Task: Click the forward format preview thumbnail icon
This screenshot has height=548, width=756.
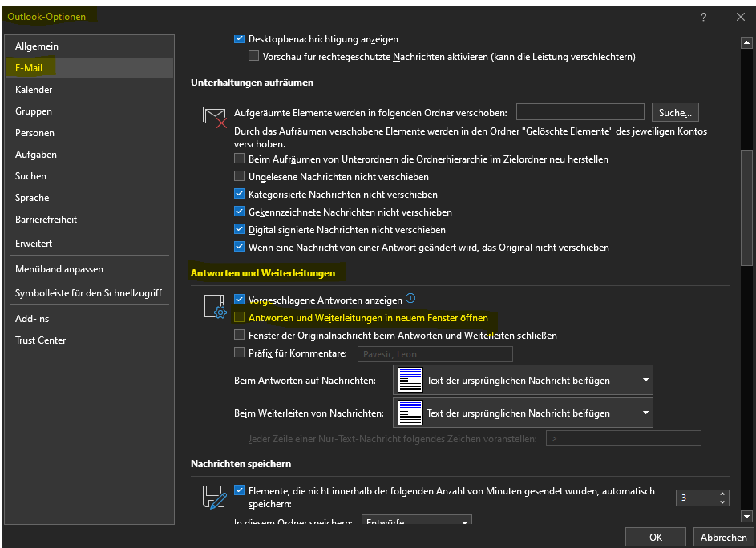Action: [x=410, y=413]
